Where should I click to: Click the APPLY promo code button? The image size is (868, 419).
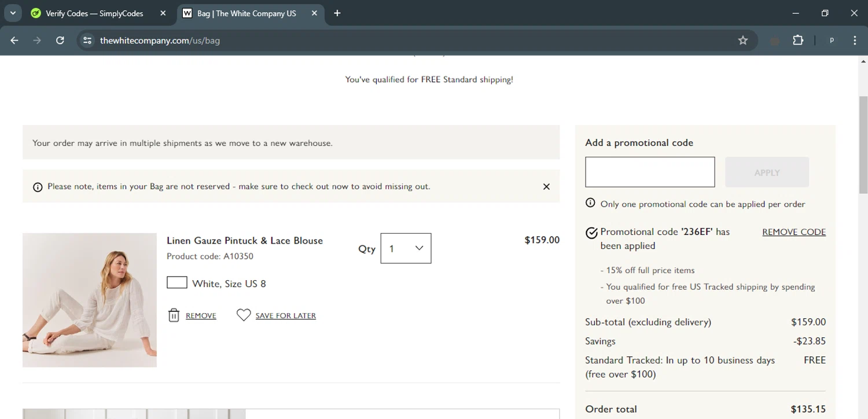(x=767, y=172)
